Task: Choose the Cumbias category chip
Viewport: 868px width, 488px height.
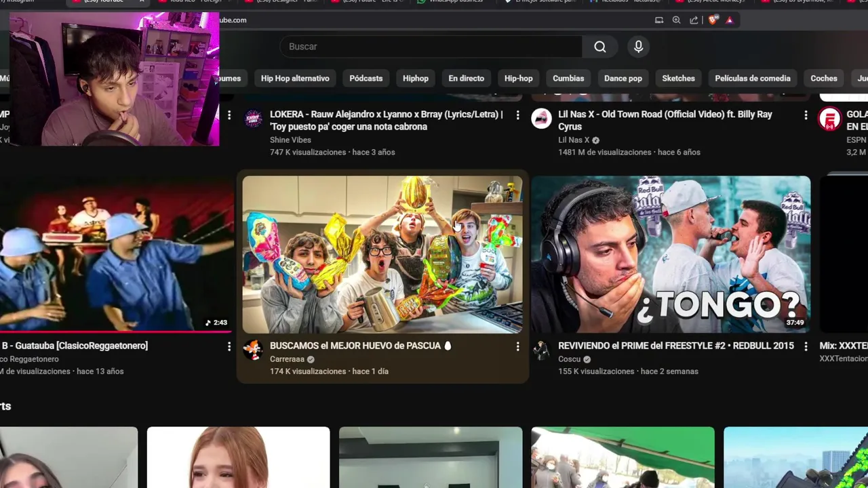Action: point(568,79)
